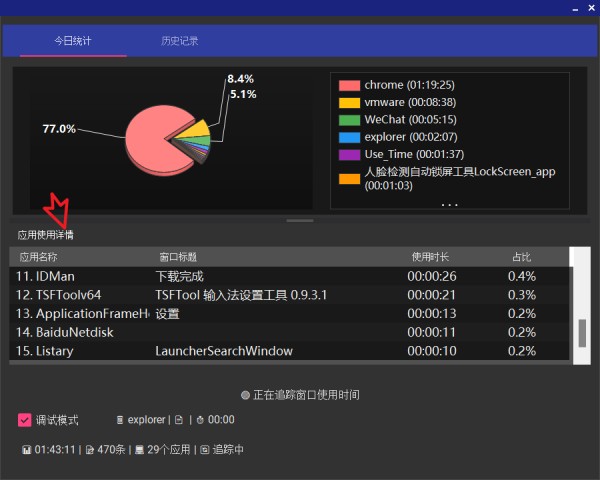Screen dimensions: 600x480
Task: Click the vmware yellow legend swatch
Action: tap(349, 102)
